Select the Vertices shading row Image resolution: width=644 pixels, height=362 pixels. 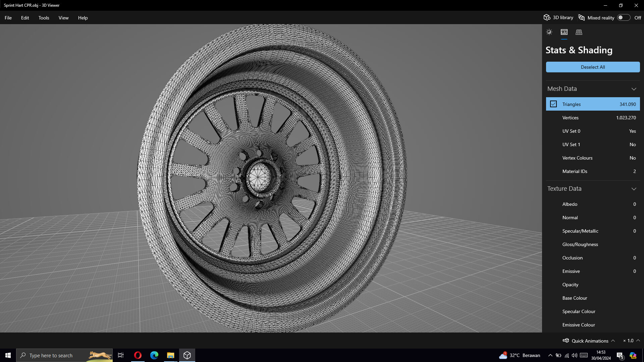[x=593, y=118]
